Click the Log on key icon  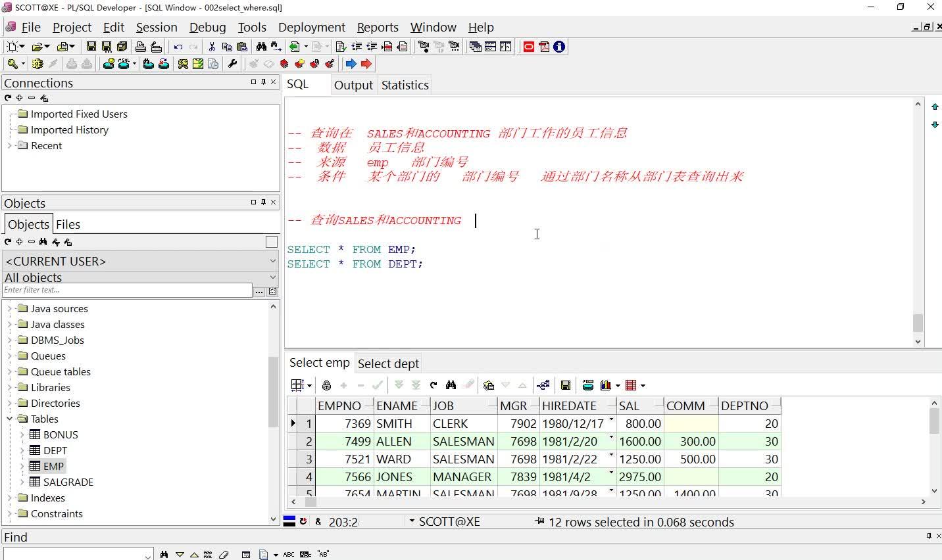click(x=12, y=64)
